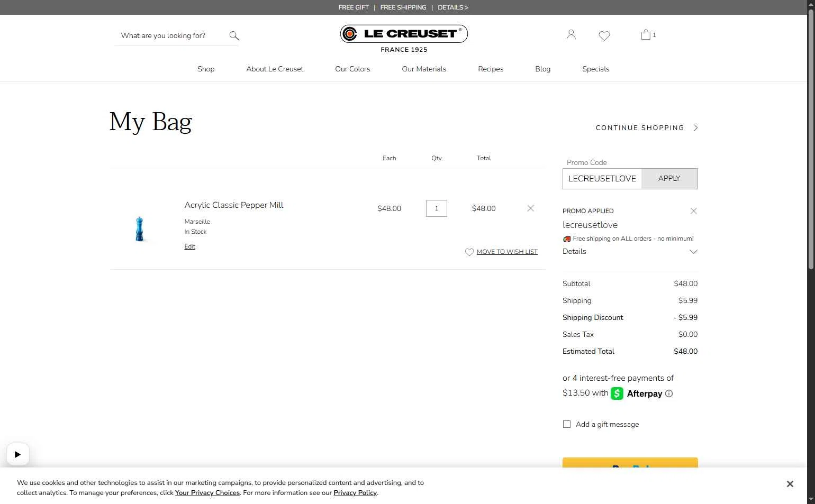Open the wish list heart icon in header
Image resolution: width=815 pixels, height=504 pixels.
point(604,35)
